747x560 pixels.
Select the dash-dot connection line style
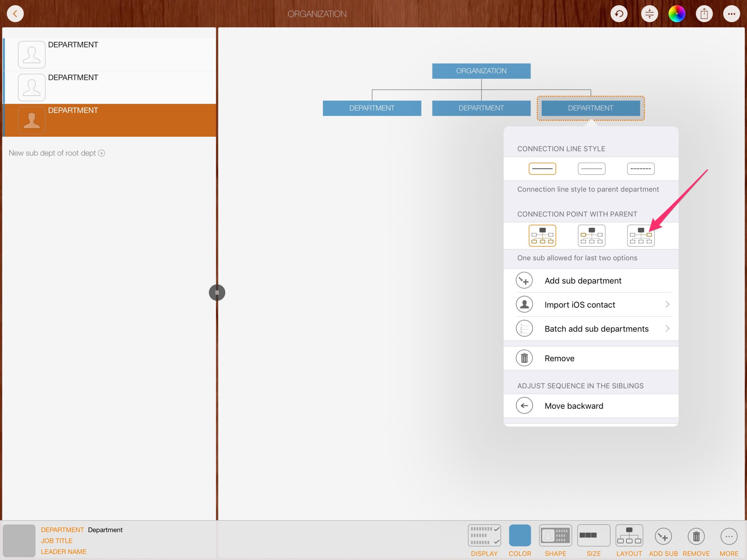pyautogui.click(x=640, y=169)
